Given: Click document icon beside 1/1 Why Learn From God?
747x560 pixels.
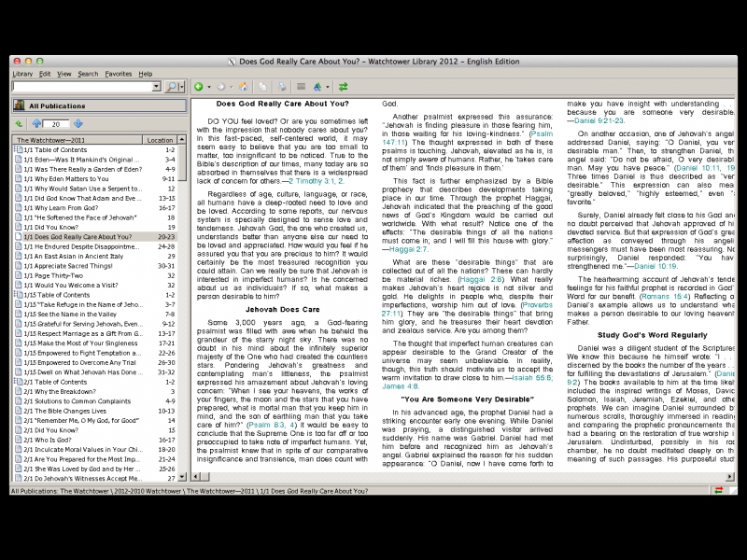Looking at the screenshot, I should point(18,207).
